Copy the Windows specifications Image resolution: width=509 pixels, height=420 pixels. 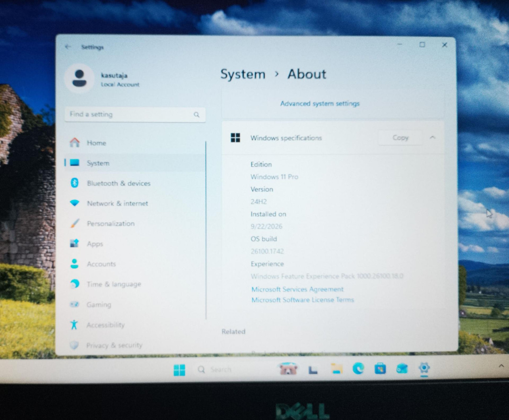pyautogui.click(x=400, y=137)
